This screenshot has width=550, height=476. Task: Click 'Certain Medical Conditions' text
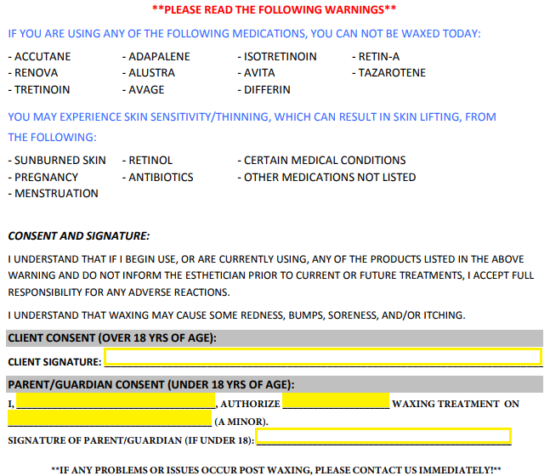point(322,160)
